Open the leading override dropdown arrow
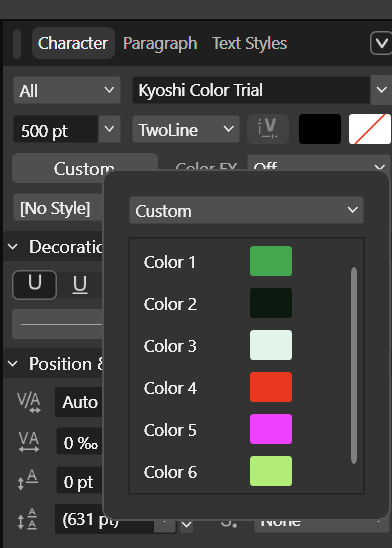 186,525
